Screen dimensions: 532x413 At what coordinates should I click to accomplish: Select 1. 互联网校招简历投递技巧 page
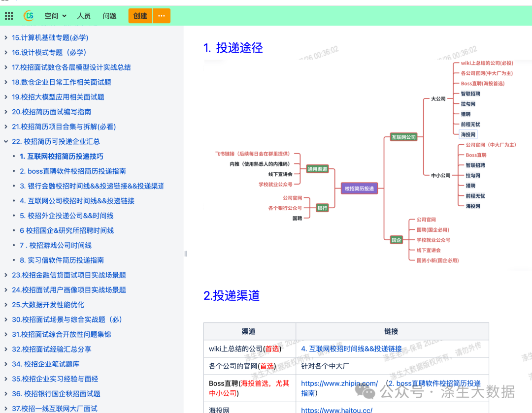(x=62, y=157)
